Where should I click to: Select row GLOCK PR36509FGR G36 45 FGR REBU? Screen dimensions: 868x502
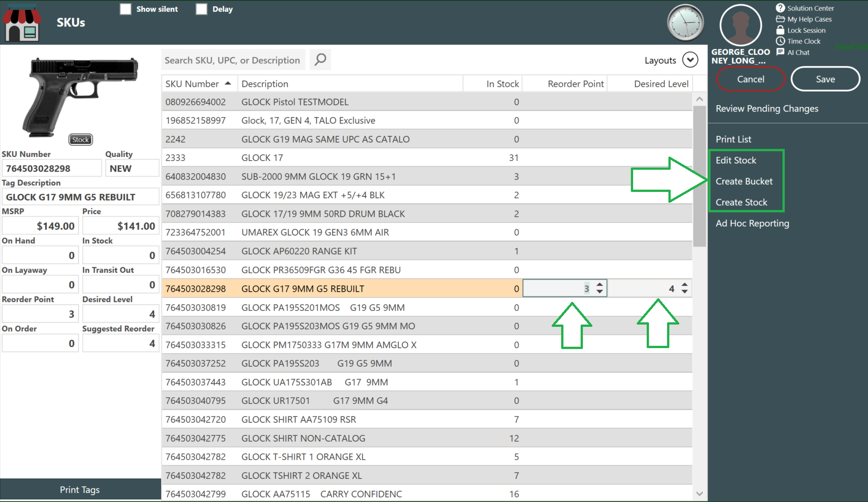click(x=427, y=270)
